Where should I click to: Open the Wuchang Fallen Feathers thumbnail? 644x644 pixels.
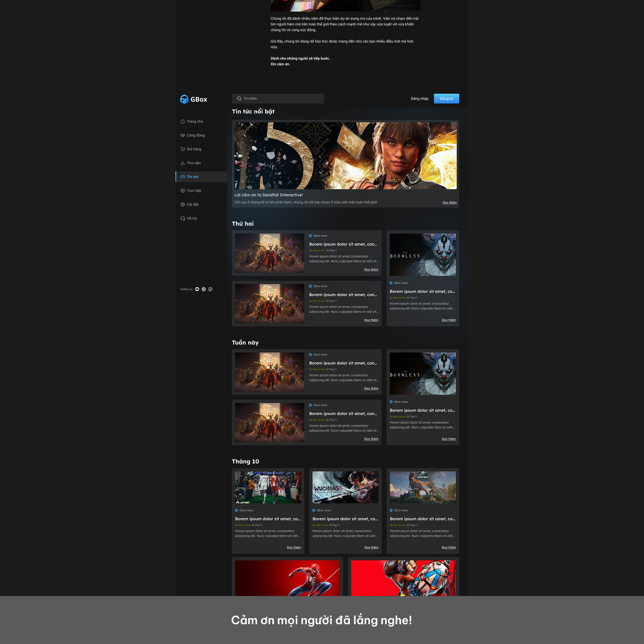pyautogui.click(x=345, y=487)
